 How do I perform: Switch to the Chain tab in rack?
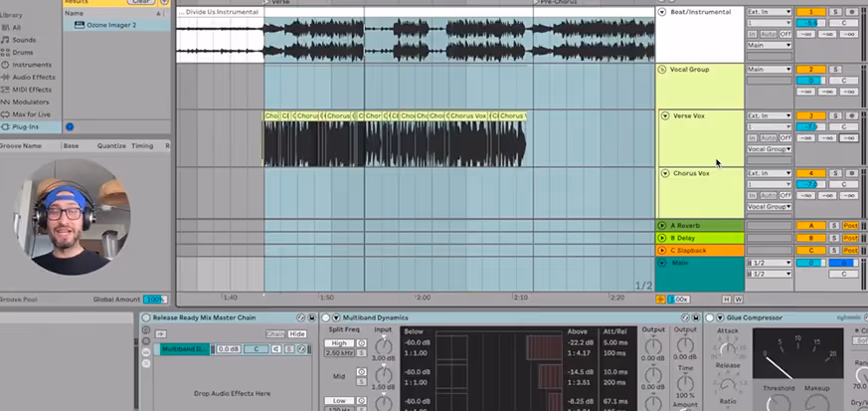pyautogui.click(x=275, y=334)
